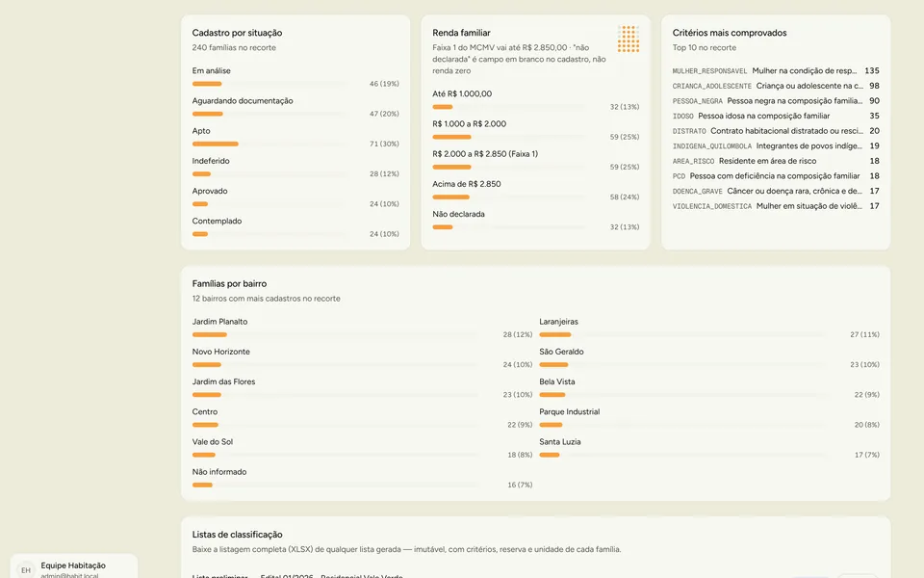Click the "Contemplado" label

(217, 222)
